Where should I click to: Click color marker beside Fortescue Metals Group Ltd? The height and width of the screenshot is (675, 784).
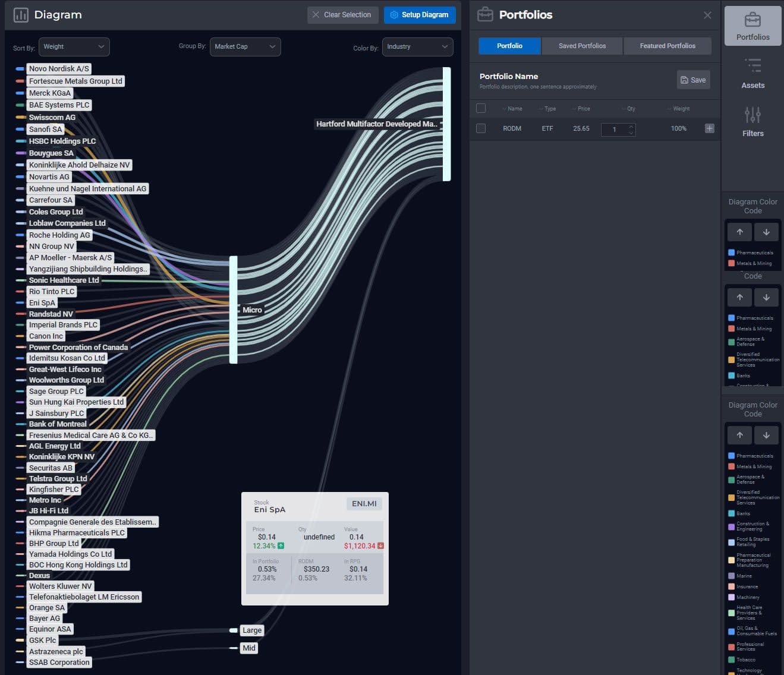click(20, 81)
